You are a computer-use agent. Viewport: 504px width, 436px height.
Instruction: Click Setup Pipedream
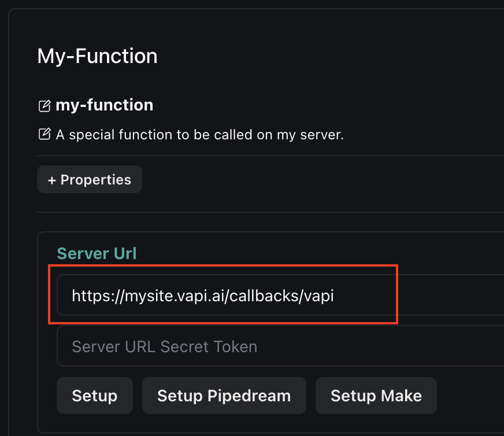(x=224, y=396)
